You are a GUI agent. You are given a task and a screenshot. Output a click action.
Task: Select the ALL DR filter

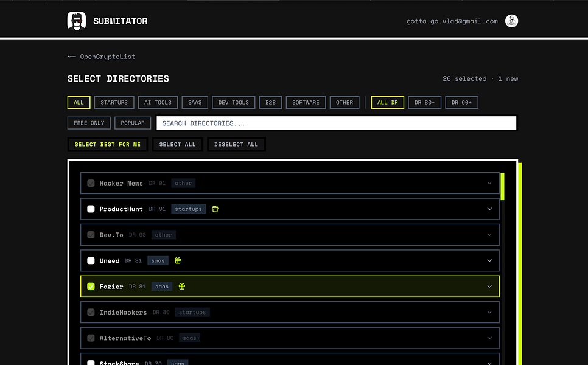tap(387, 103)
